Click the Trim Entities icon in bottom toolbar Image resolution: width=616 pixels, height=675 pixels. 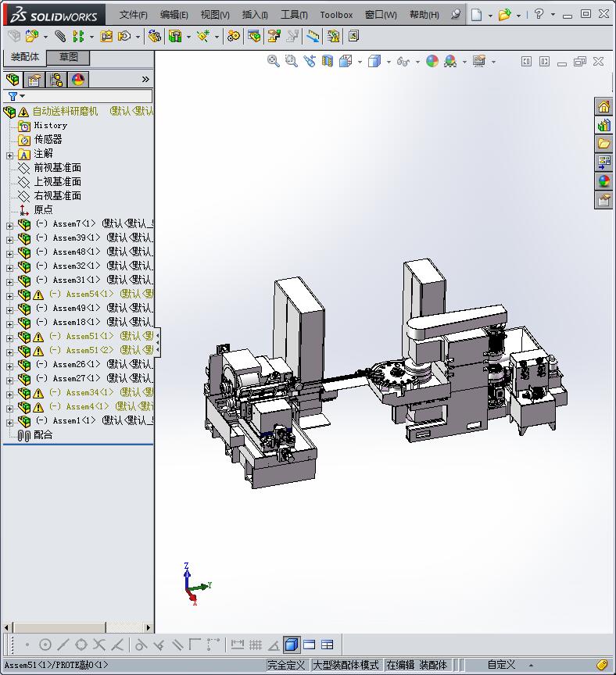pos(99,645)
